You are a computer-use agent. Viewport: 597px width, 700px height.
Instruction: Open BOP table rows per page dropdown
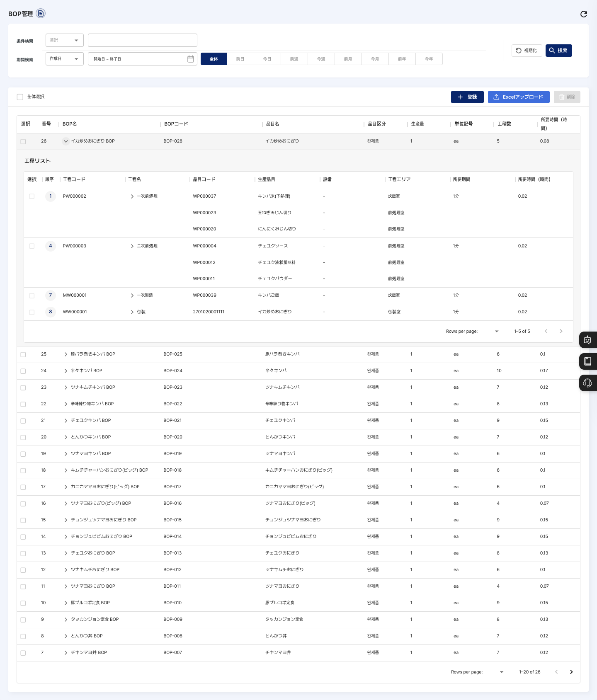tap(502, 672)
